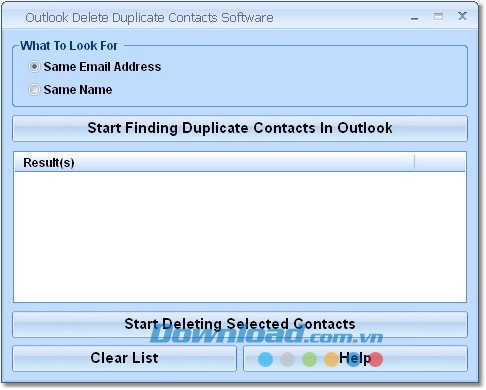Maximize the application window

(438, 17)
